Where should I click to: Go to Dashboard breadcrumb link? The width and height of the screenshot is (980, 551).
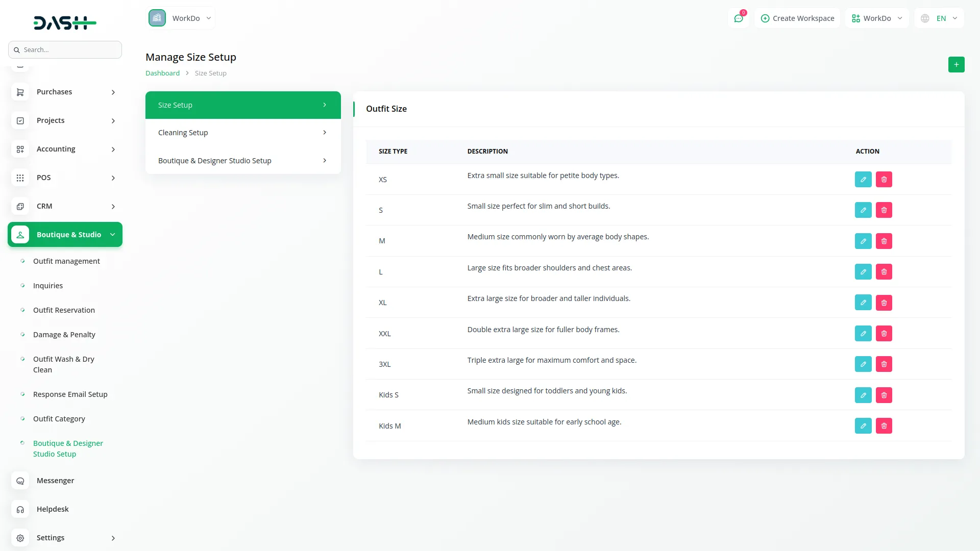point(162,73)
